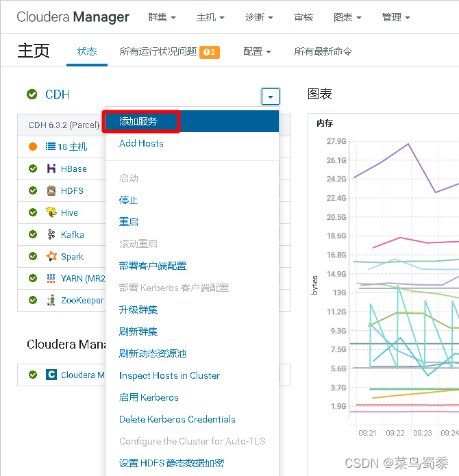The height and width of the screenshot is (476, 459).
Task: Click the Kafka service icon
Action: tap(51, 234)
